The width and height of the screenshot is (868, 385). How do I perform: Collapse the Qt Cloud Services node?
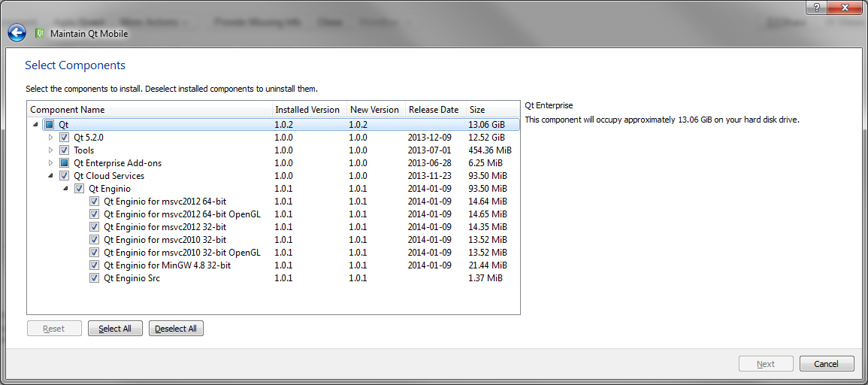(51, 176)
